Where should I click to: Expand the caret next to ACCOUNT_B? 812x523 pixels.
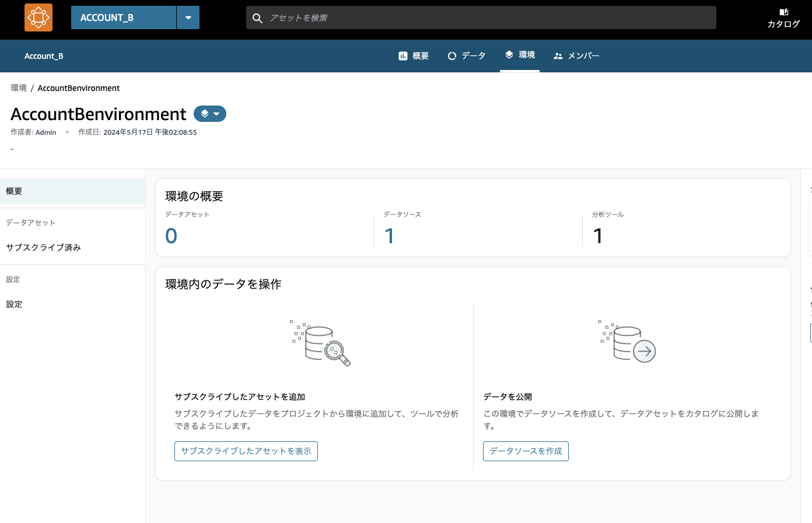coord(188,17)
